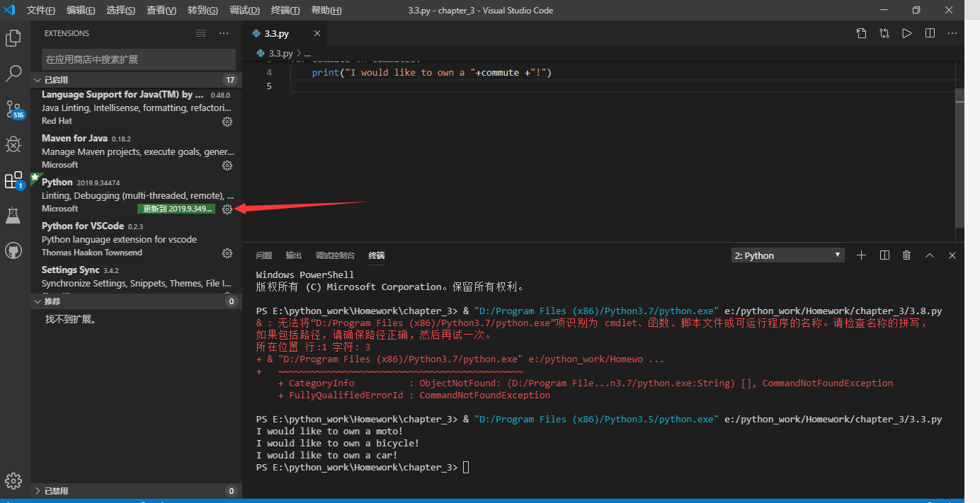This screenshot has height=503, width=980.
Task: Maximize the panel with chevron up arrow
Action: point(930,255)
